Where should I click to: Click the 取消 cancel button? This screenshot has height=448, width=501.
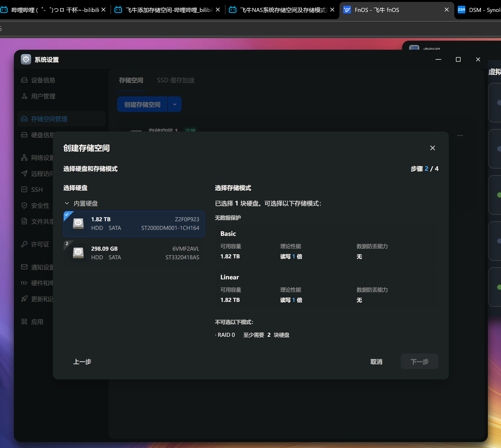[x=376, y=361]
